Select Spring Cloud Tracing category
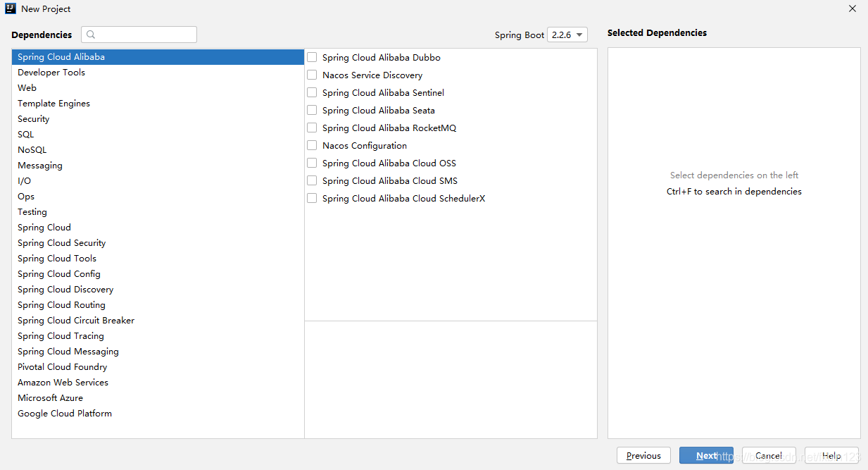Image resolution: width=868 pixels, height=470 pixels. point(158,336)
